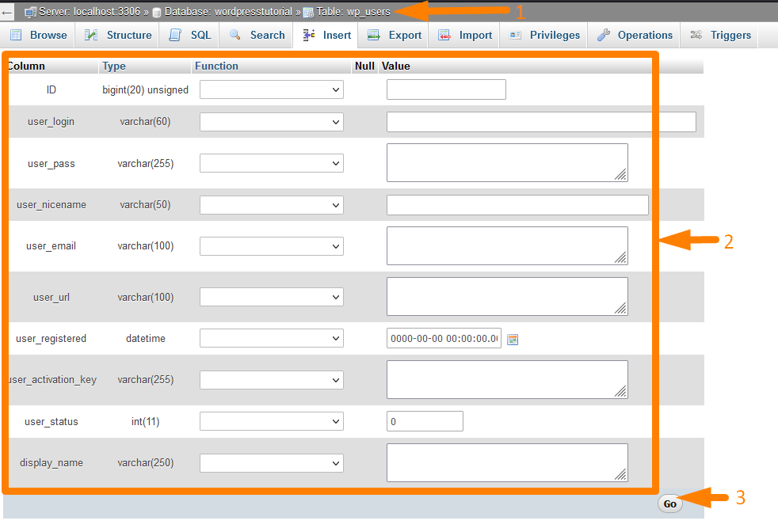Open function dropdown for user_url
This screenshot has width=778, height=532.
272,297
